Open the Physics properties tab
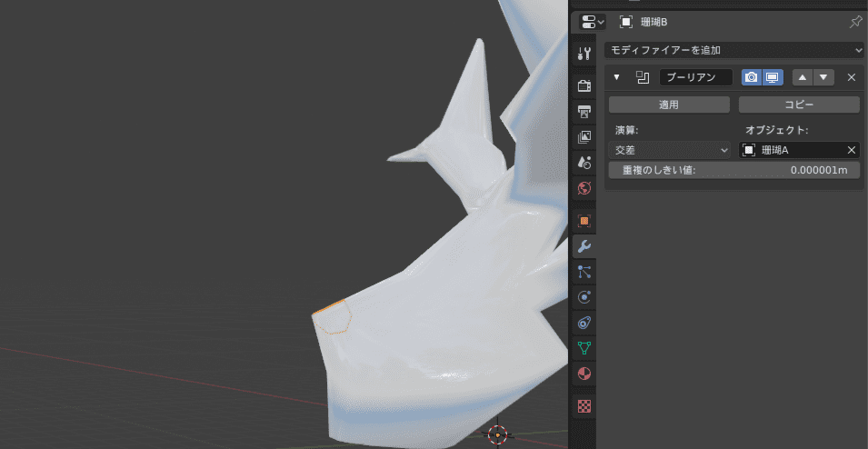Viewport: 868px width, 449px height. point(584,297)
